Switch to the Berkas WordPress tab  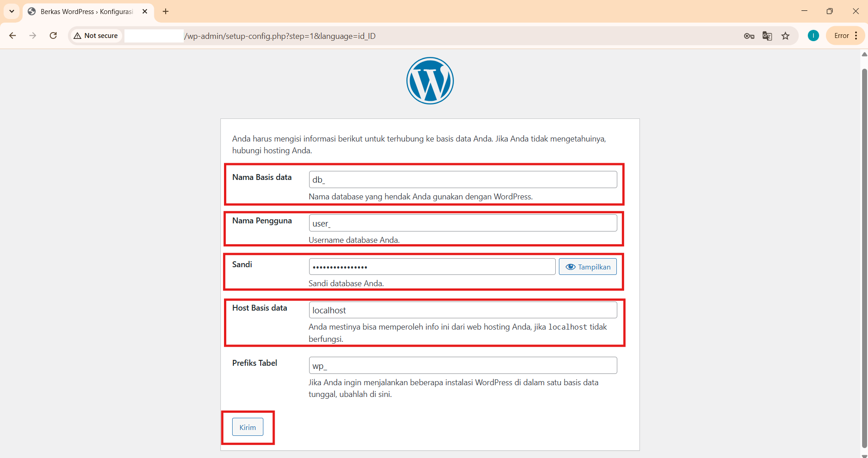[81, 11]
